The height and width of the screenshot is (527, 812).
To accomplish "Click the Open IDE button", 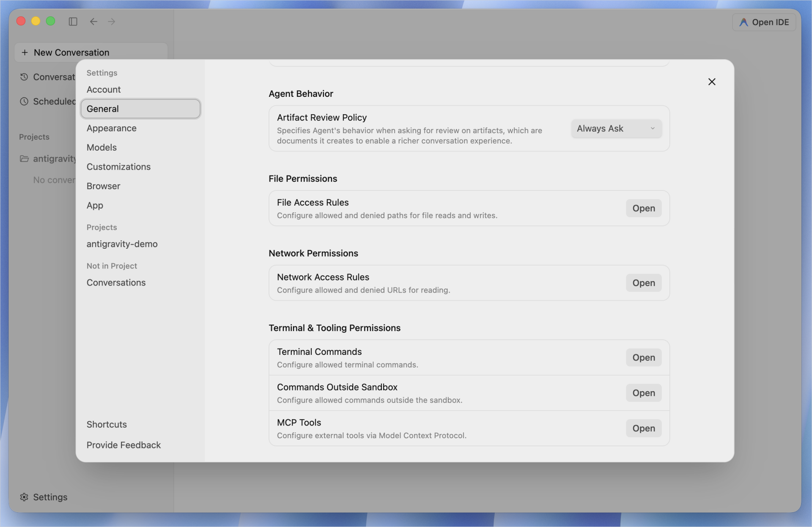I will point(764,22).
